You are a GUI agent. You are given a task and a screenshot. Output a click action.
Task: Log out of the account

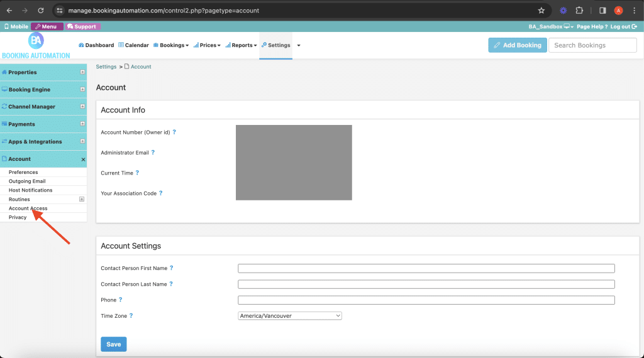pyautogui.click(x=623, y=26)
